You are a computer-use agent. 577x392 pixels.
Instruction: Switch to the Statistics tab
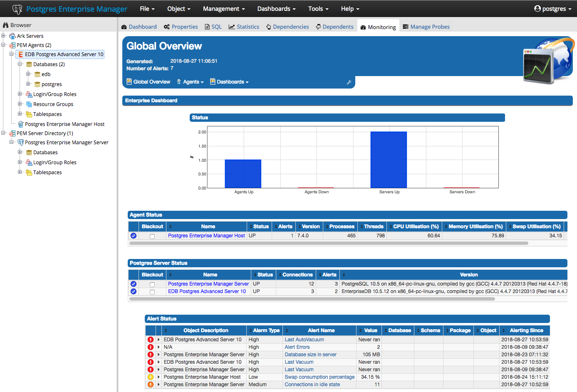(244, 27)
